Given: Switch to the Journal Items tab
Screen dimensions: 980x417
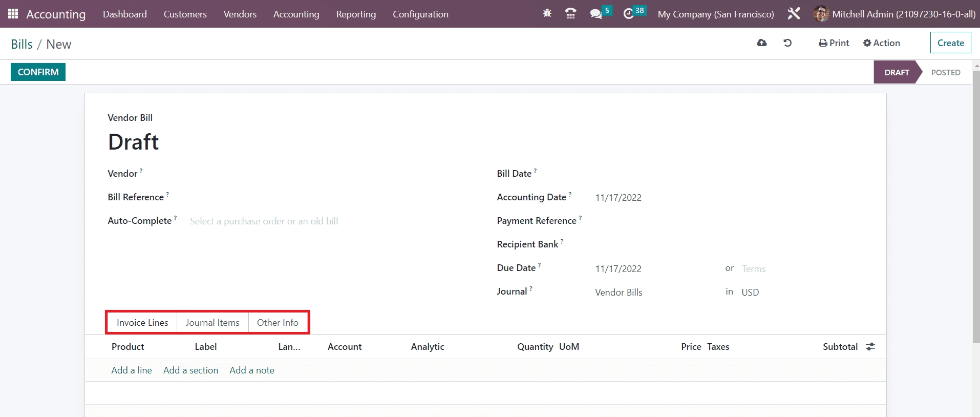Looking at the screenshot, I should (212, 323).
